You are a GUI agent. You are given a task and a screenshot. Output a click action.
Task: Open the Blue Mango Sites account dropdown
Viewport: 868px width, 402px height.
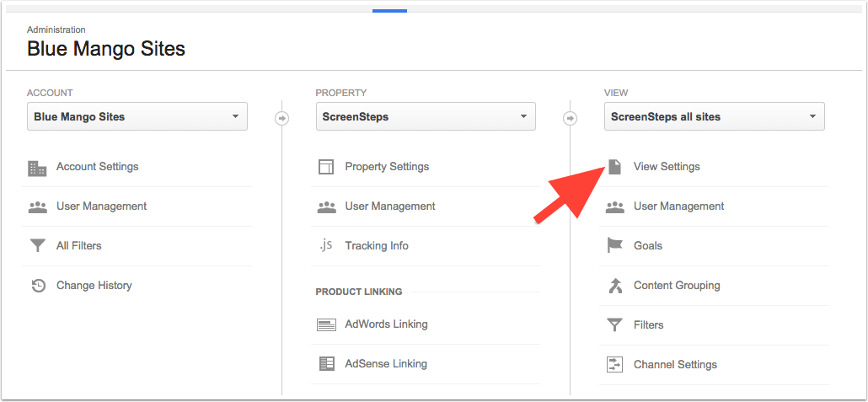tap(137, 117)
